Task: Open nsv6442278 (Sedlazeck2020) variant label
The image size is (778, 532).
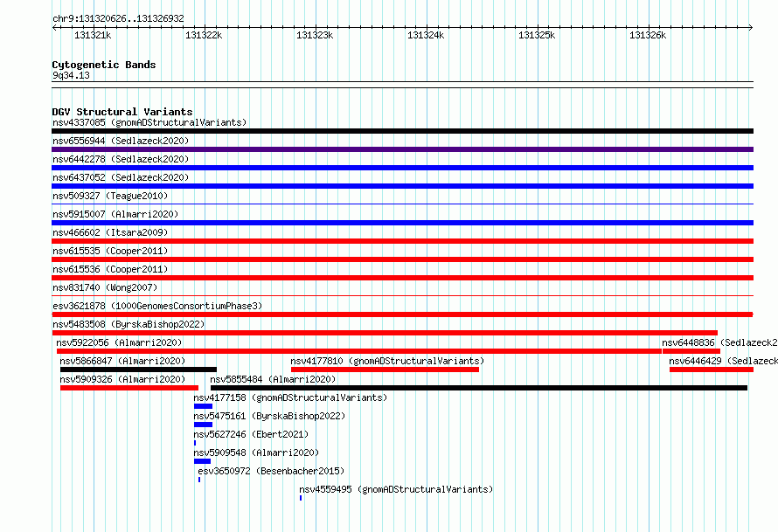Action: click(x=121, y=159)
